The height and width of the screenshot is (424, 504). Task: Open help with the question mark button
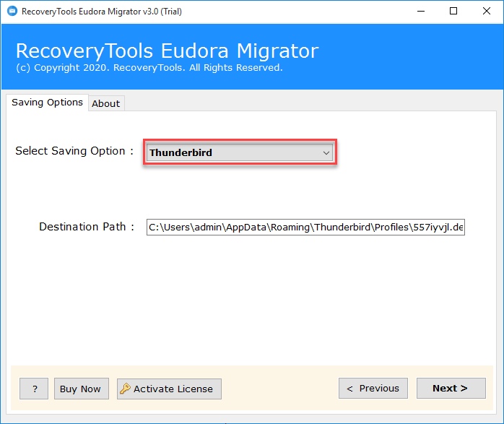point(34,389)
